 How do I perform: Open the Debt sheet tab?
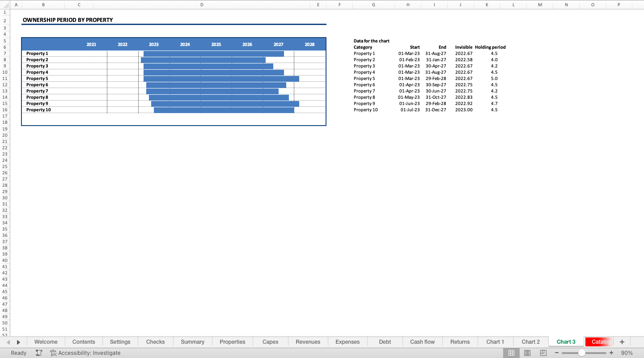[385, 341]
